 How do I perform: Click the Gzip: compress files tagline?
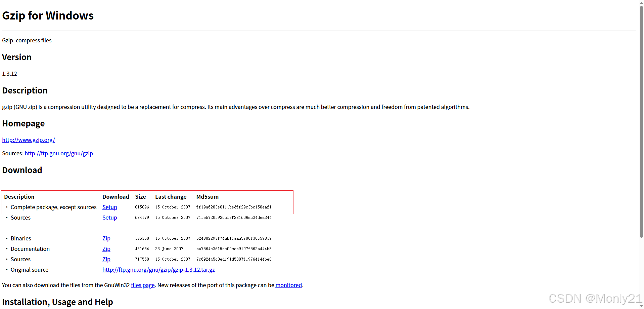(x=27, y=40)
